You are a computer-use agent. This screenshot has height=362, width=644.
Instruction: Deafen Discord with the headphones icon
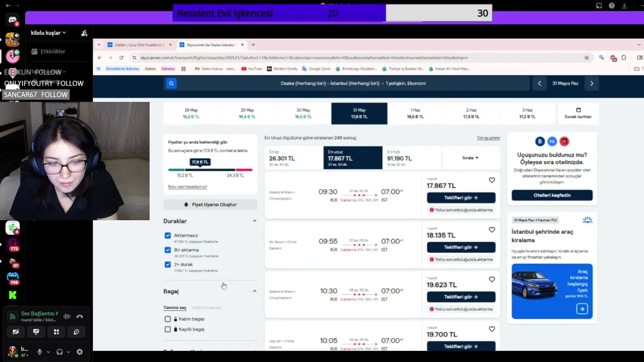click(x=59, y=352)
